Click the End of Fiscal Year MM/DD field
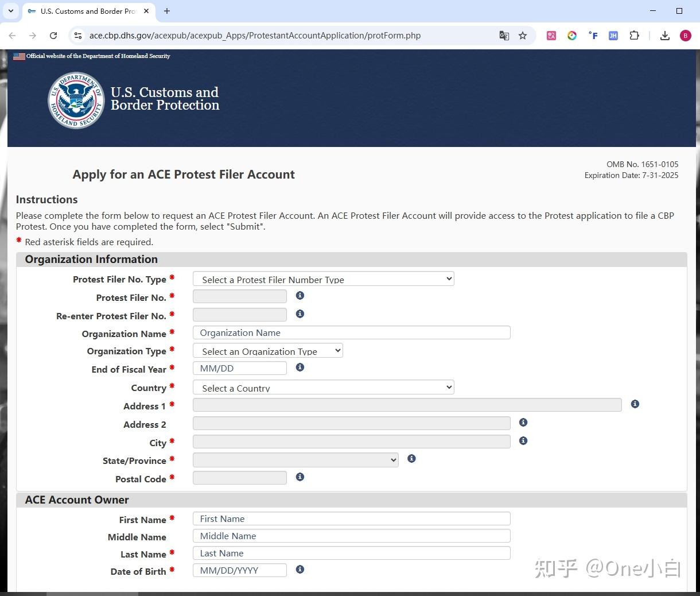 pos(240,369)
